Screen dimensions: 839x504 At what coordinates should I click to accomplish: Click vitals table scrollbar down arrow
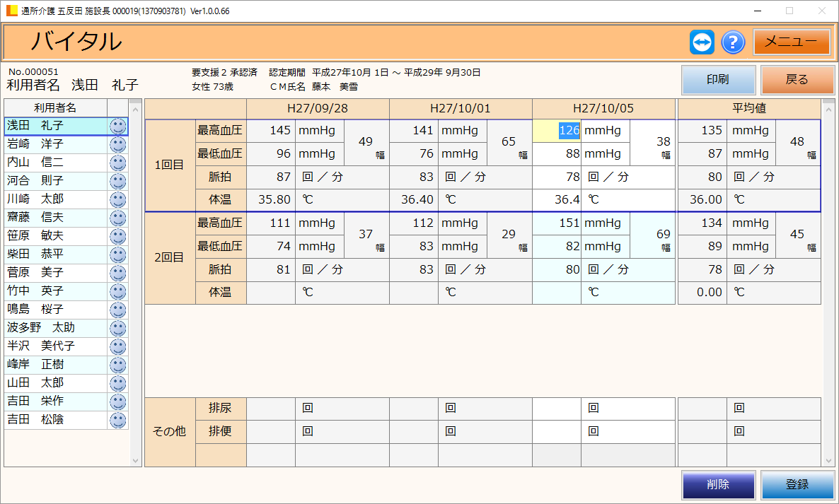click(x=828, y=460)
